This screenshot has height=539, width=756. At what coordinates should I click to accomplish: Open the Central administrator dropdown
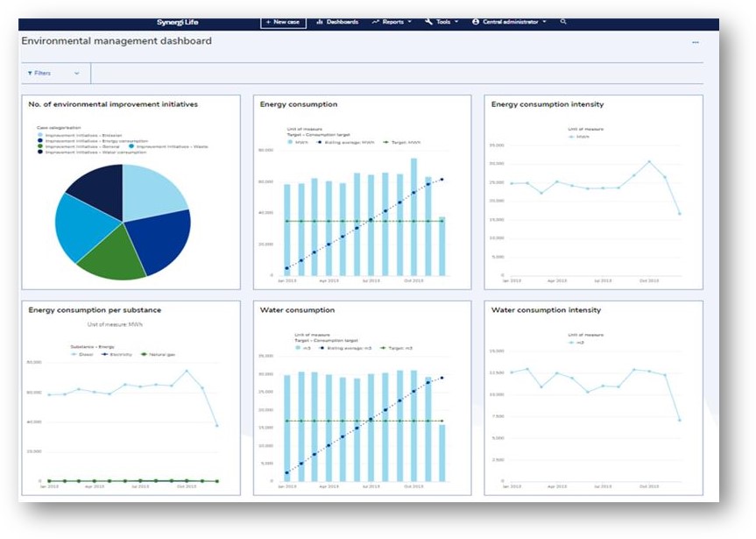tap(512, 22)
